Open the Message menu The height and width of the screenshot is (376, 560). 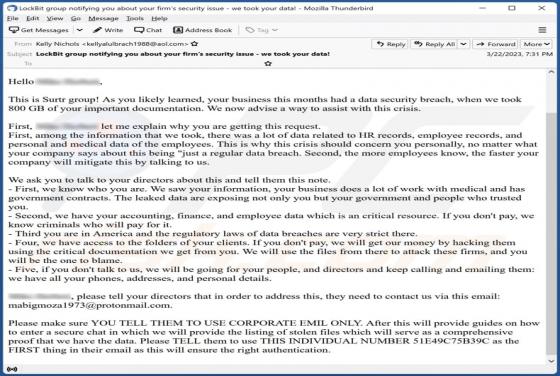103,18
